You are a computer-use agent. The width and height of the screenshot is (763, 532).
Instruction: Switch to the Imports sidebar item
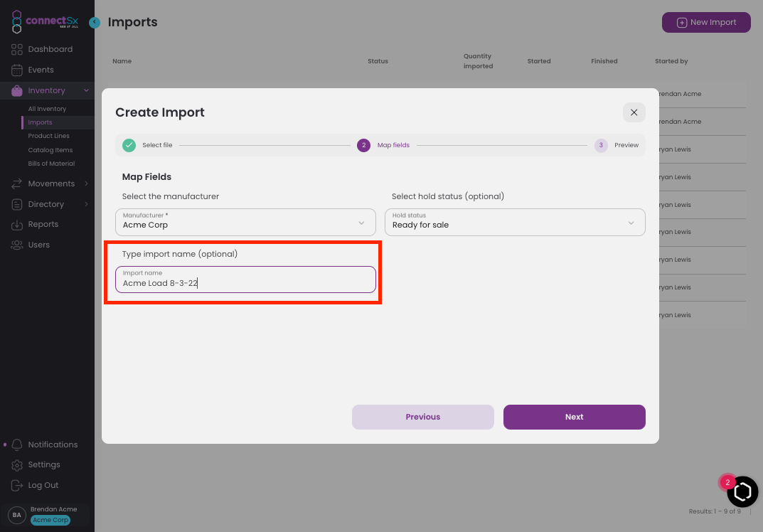click(x=40, y=122)
